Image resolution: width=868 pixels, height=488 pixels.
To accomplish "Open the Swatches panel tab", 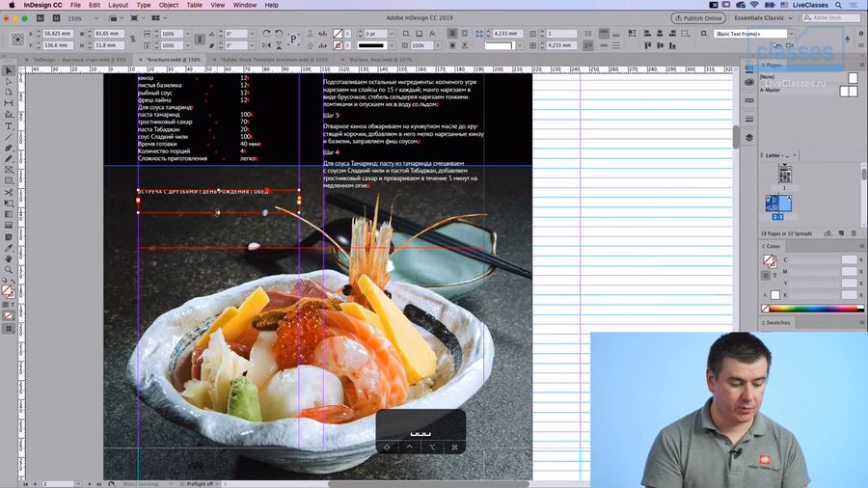I will click(777, 322).
